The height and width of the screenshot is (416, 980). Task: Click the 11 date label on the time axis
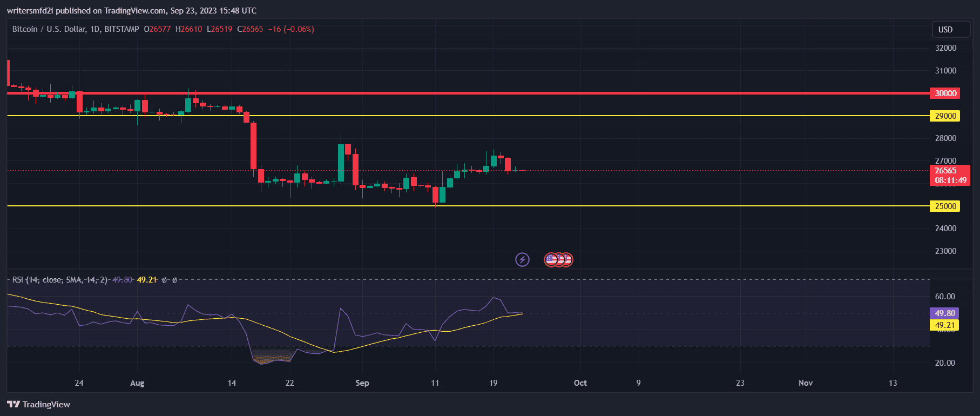[435, 383]
